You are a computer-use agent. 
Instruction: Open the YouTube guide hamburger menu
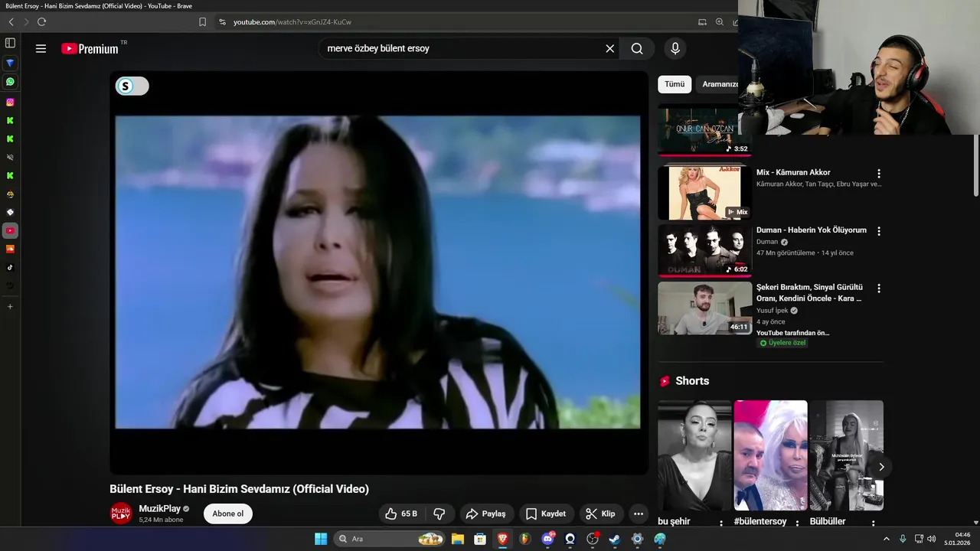pos(41,48)
